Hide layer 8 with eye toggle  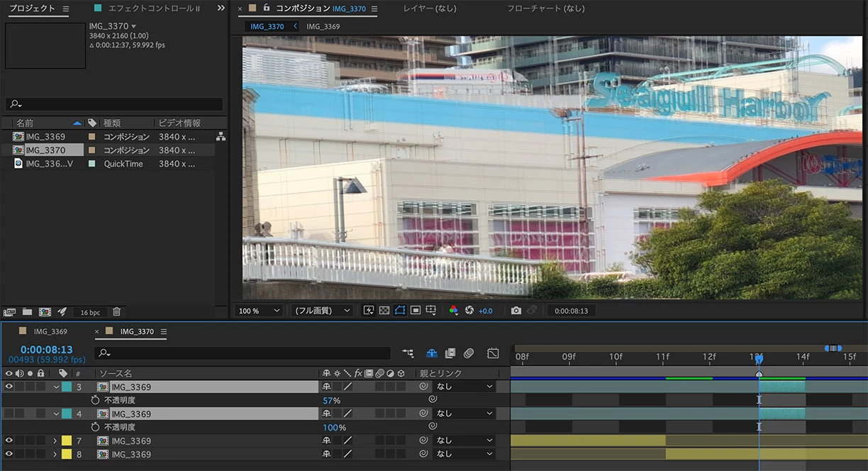(9, 454)
